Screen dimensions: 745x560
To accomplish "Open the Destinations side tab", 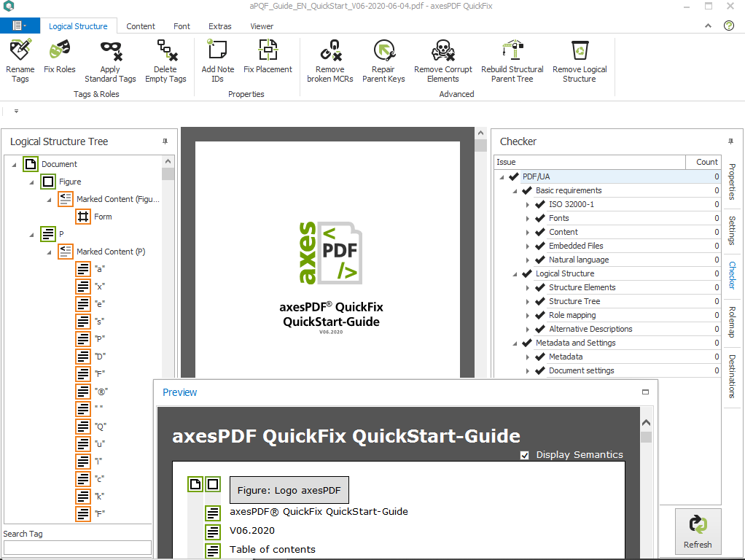I will pos(732,376).
